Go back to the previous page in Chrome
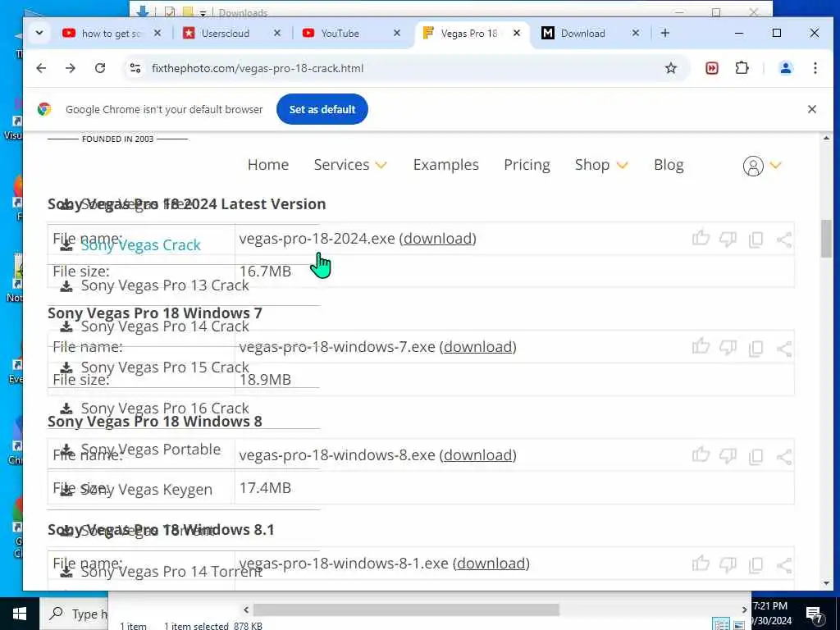 (x=41, y=68)
